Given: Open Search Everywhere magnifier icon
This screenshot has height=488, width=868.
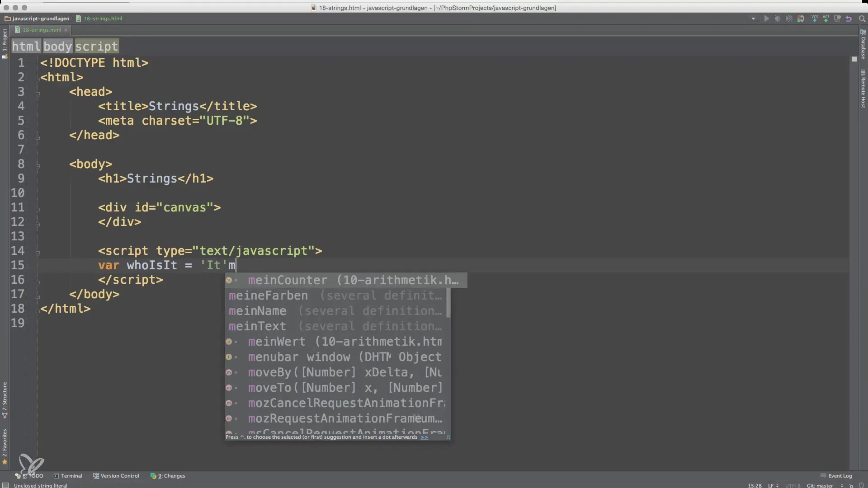Looking at the screenshot, I should (x=862, y=19).
